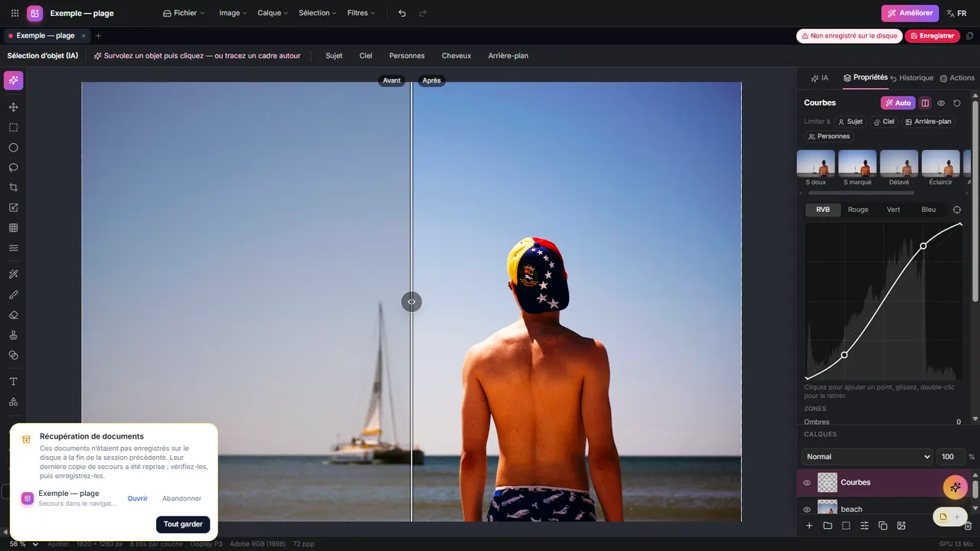Toggle the Ciel limit chip in Courbes
Viewport: 980px width, 551px height.
tap(884, 122)
